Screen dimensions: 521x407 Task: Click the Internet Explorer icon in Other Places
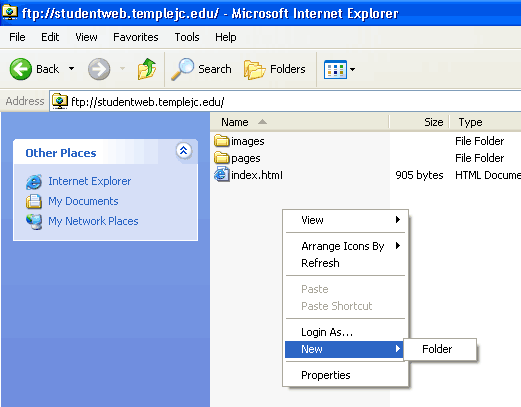pos(34,182)
